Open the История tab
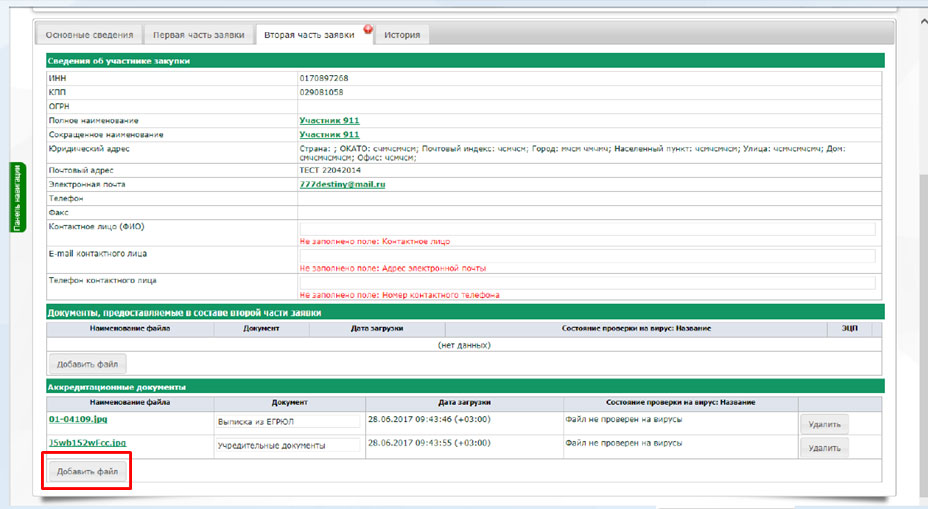Screen dimensions: 928x509 [401, 35]
